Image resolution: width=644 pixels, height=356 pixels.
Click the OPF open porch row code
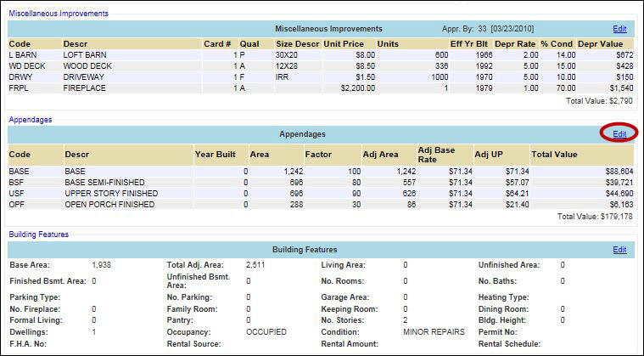pos(16,205)
